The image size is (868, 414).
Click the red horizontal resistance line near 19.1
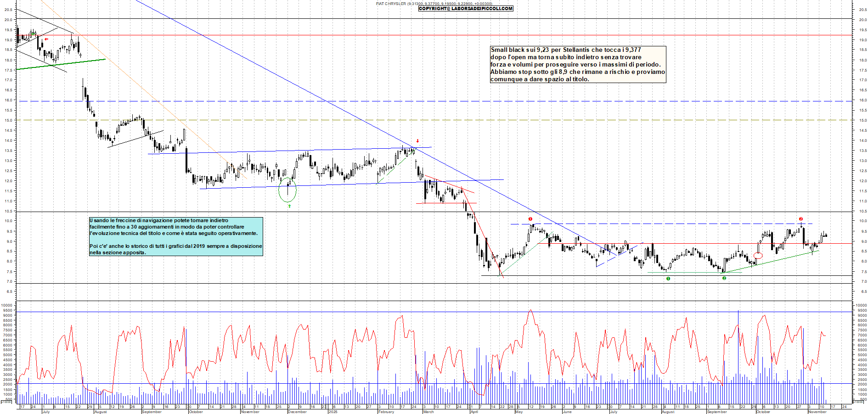pyautogui.click(x=276, y=35)
